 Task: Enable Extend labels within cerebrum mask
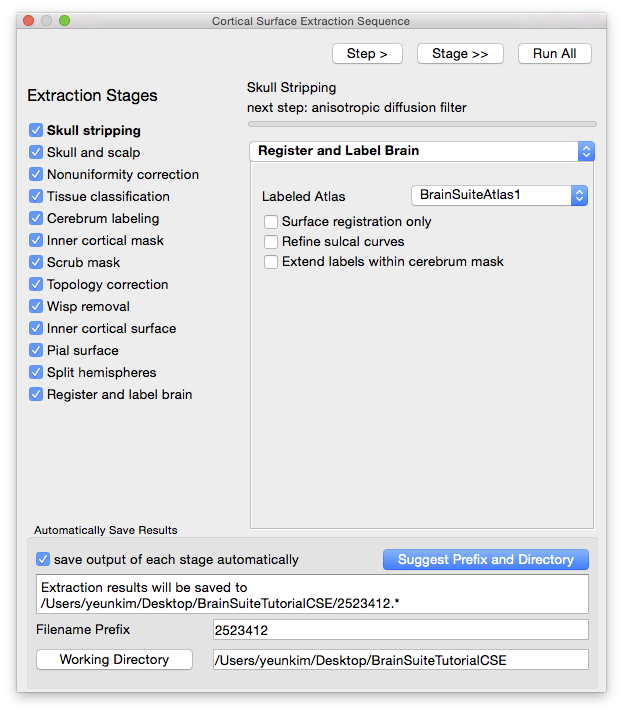pyautogui.click(x=271, y=261)
